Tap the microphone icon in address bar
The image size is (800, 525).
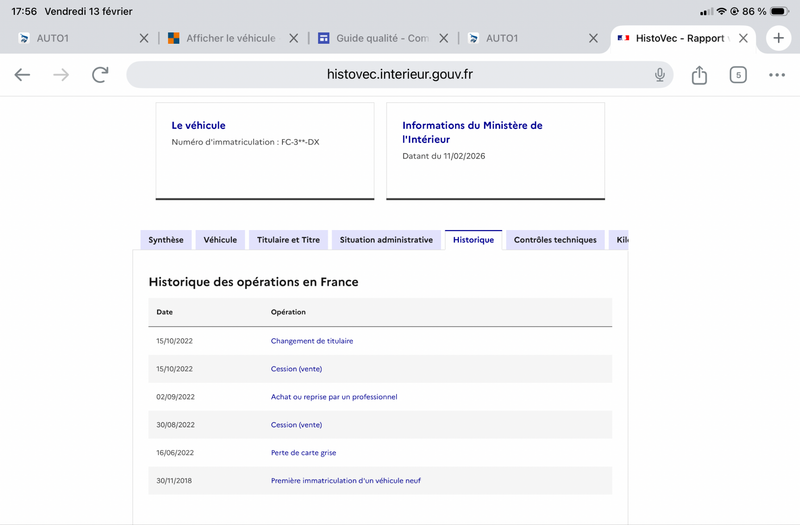coord(660,75)
